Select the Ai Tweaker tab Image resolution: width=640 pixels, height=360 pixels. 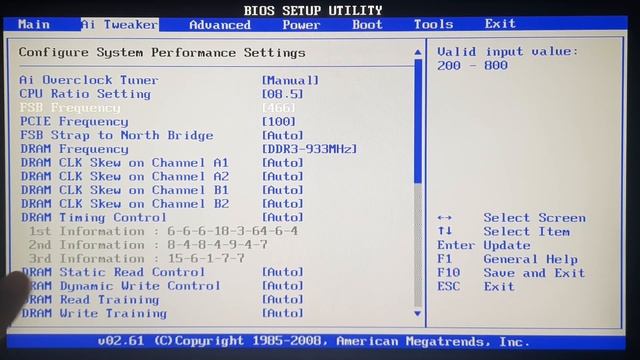coord(120,24)
